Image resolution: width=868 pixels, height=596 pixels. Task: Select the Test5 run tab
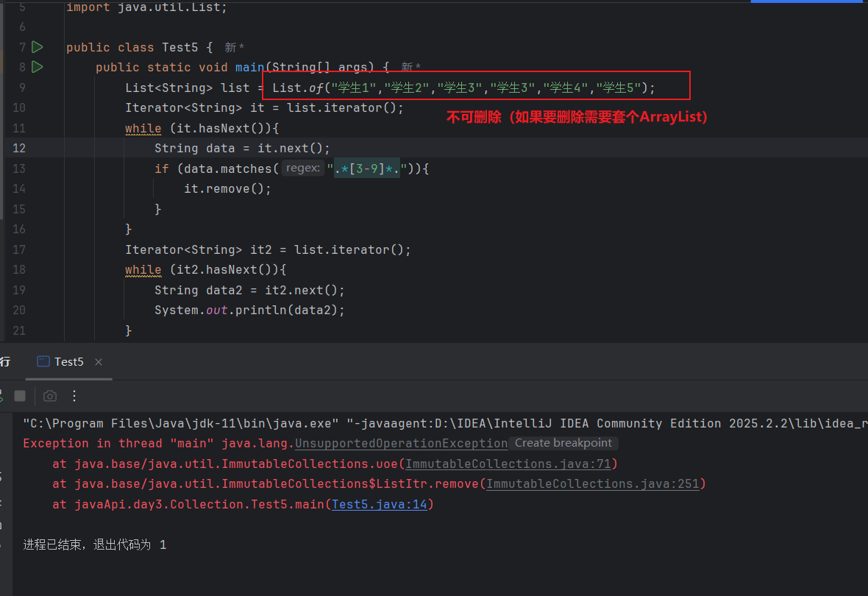(x=68, y=362)
